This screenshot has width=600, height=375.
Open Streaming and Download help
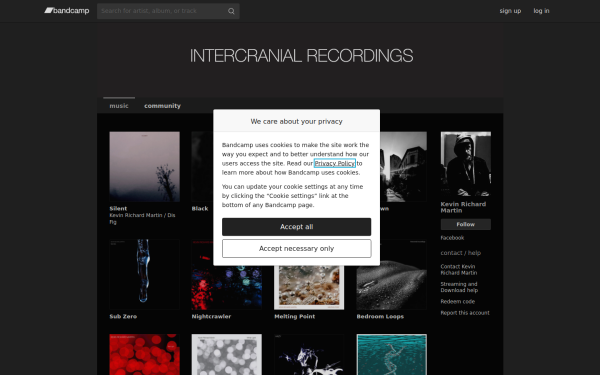coord(459,287)
